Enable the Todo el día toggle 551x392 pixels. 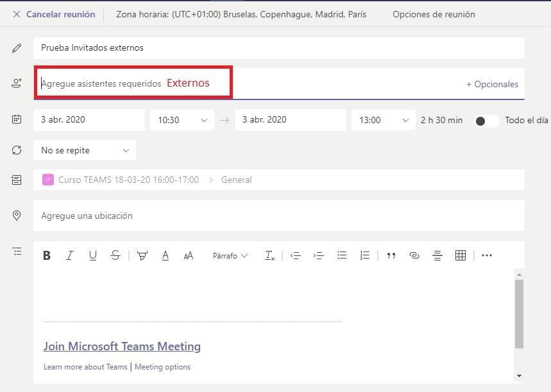point(486,121)
